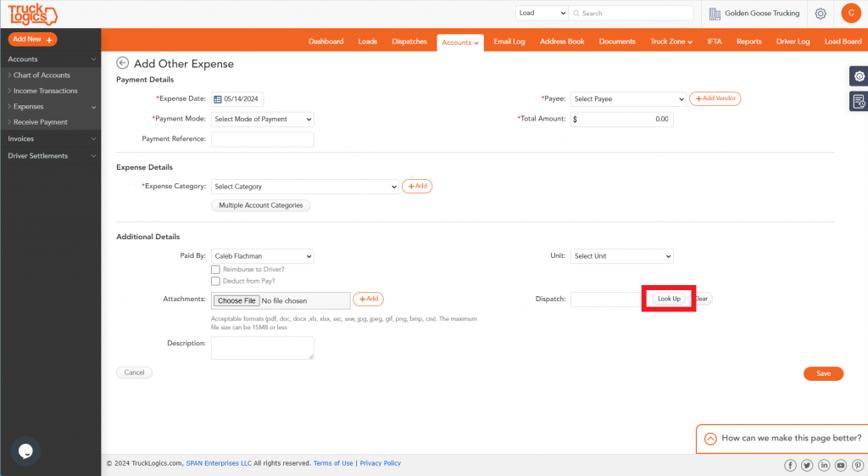
Task: Open the chat bubble support widget
Action: tap(25, 451)
